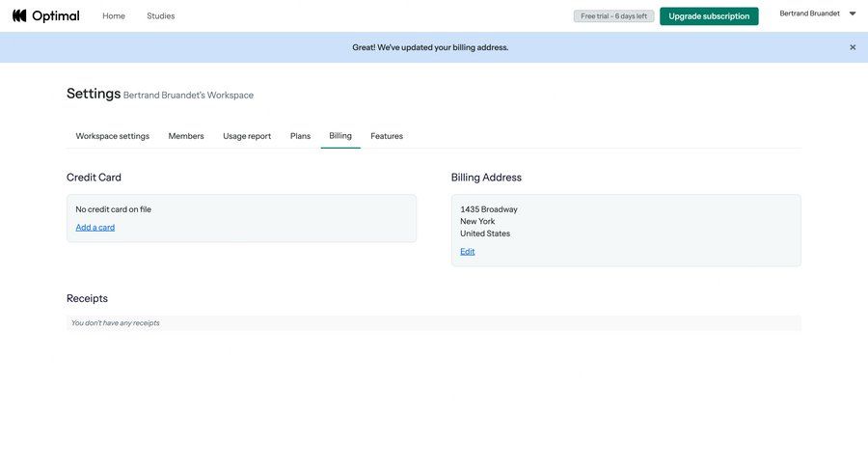
Task: Click the Add a card link
Action: pyautogui.click(x=95, y=227)
